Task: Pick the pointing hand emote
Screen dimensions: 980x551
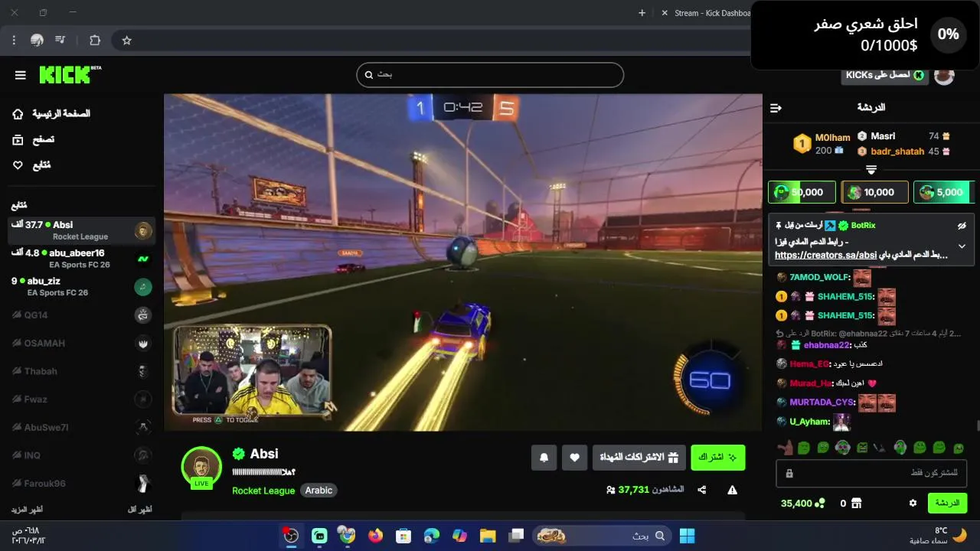Action: click(x=785, y=448)
